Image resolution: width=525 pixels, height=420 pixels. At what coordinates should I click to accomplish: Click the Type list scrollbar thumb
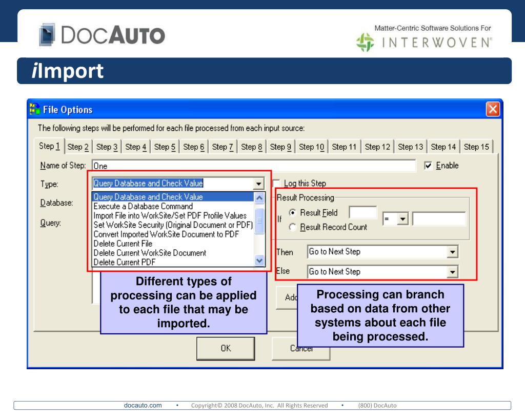coord(259,221)
